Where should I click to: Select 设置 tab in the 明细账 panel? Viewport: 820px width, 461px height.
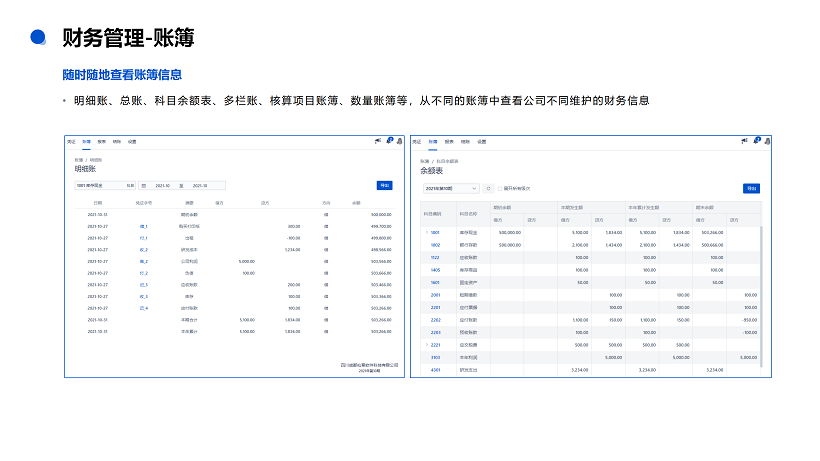click(x=132, y=142)
